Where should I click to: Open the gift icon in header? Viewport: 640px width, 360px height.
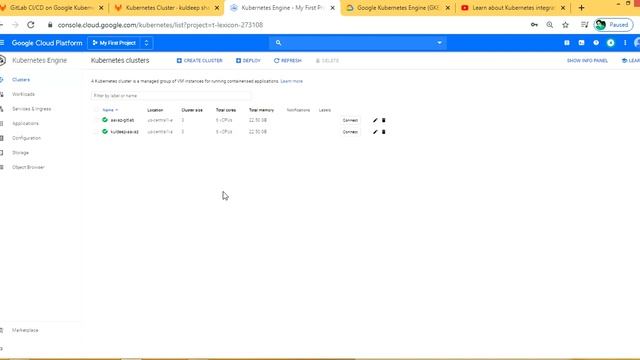pos(567,43)
